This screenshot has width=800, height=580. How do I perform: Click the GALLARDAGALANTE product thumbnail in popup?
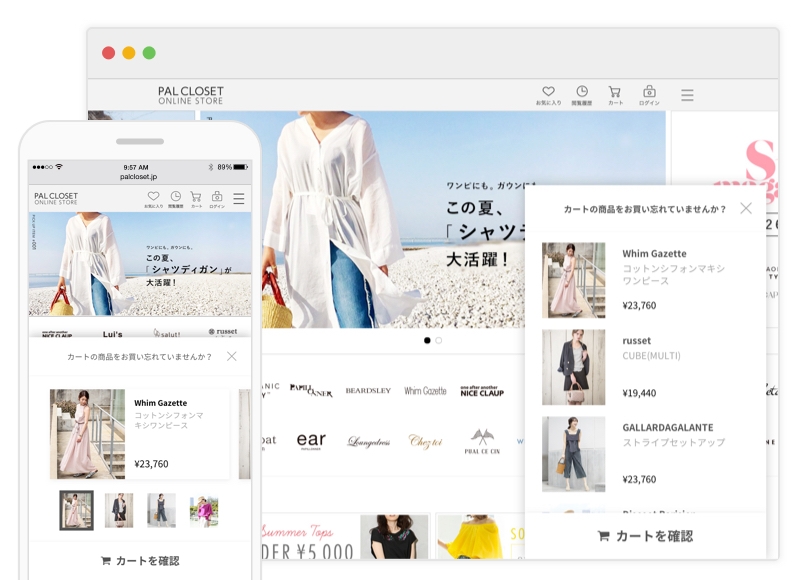[575, 455]
